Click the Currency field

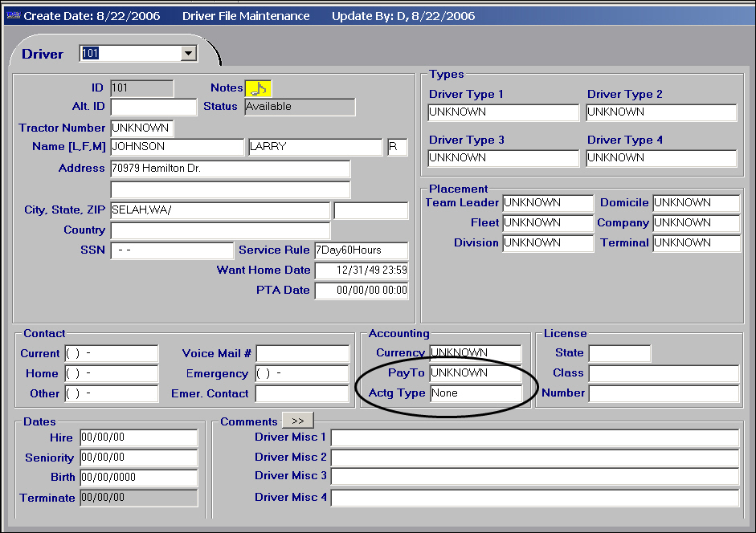[x=476, y=353]
